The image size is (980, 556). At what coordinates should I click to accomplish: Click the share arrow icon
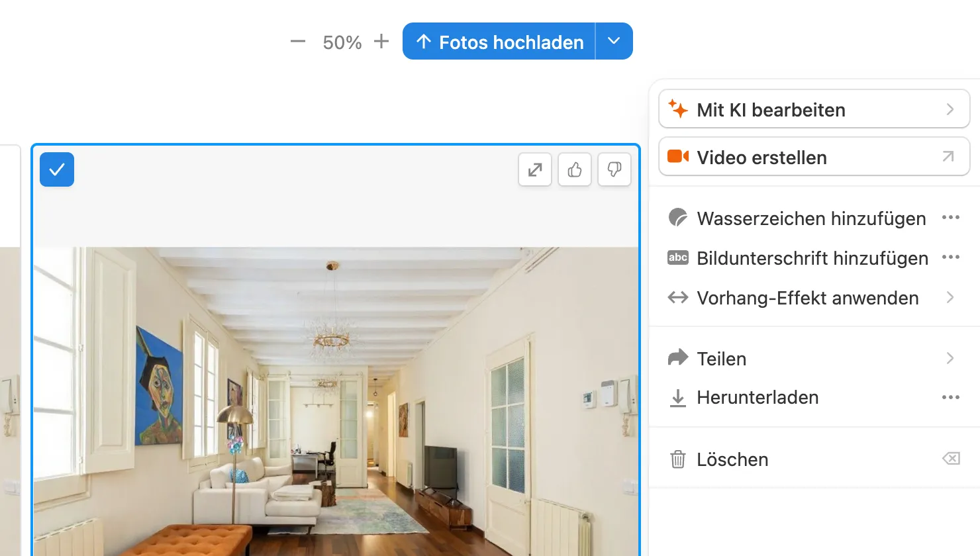coord(678,357)
